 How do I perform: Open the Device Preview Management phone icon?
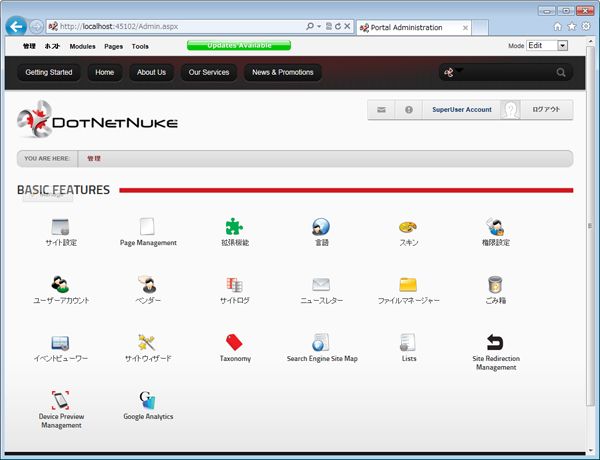pos(60,400)
